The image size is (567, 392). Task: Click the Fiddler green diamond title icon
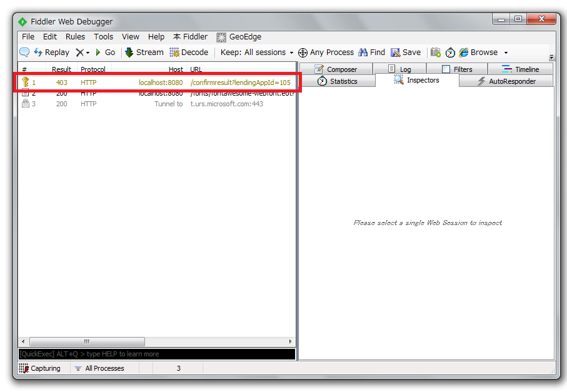[x=23, y=22]
